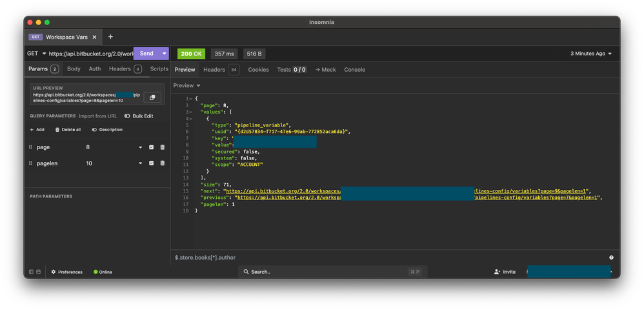Grab the page row drag handle
The image size is (644, 310).
click(x=30, y=147)
